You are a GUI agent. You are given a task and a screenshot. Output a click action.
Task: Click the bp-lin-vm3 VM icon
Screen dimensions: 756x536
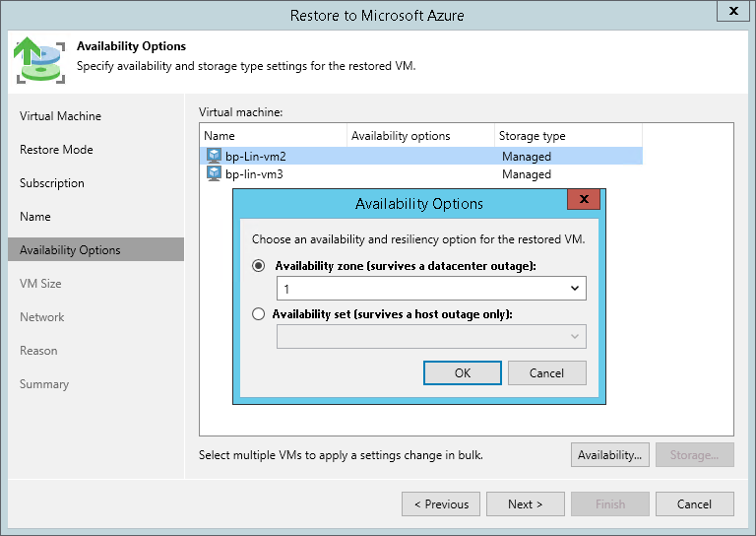214,173
